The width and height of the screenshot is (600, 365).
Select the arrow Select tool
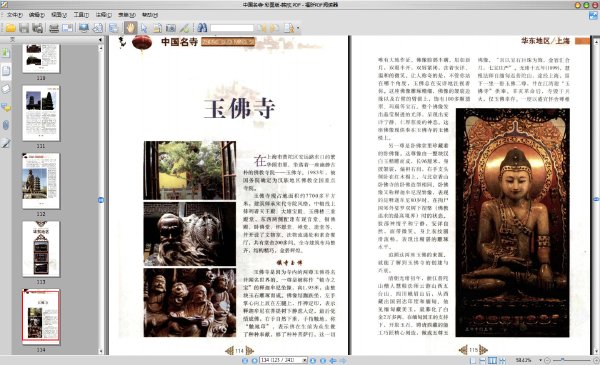[144, 28]
